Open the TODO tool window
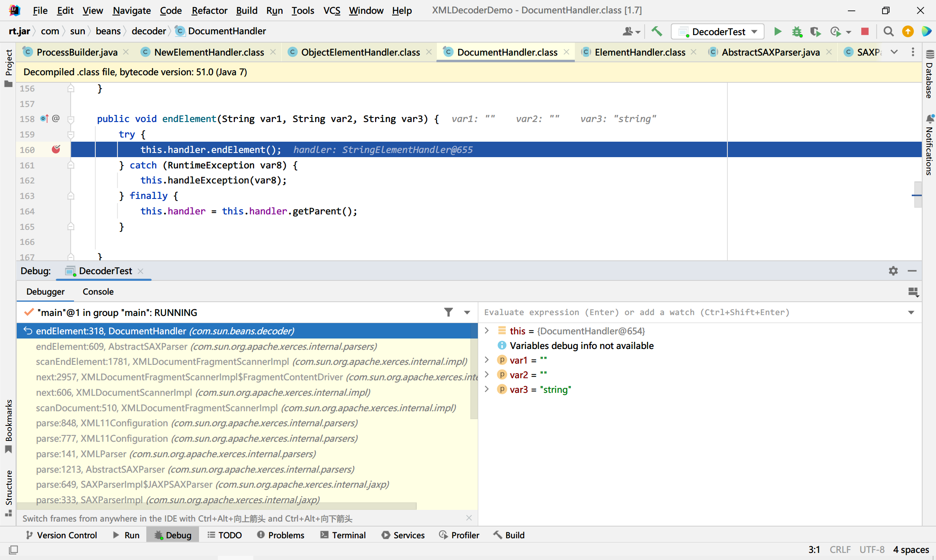The height and width of the screenshot is (560, 936). click(x=224, y=535)
